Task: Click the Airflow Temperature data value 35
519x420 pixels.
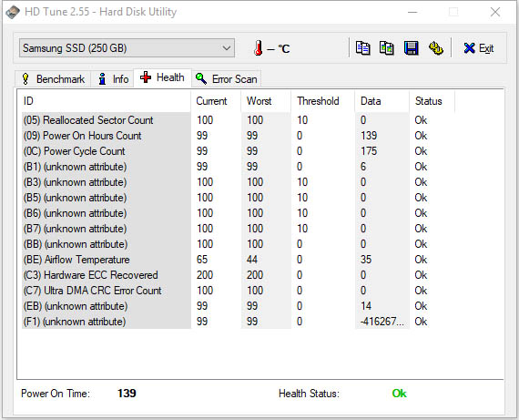Action: pyautogui.click(x=366, y=260)
